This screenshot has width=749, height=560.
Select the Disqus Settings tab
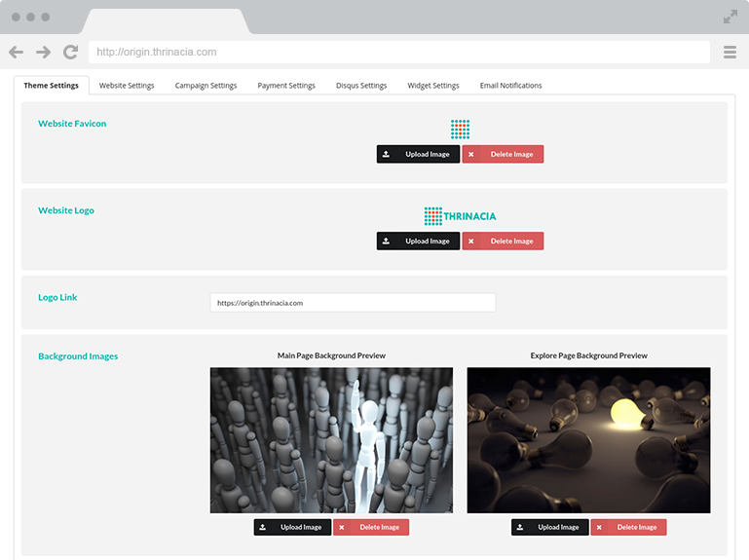tap(361, 86)
